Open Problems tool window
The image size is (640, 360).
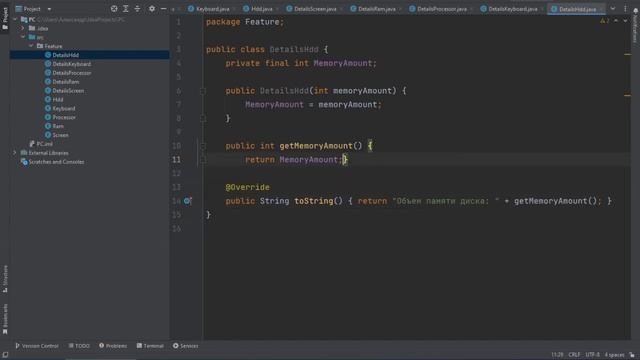[113, 346]
